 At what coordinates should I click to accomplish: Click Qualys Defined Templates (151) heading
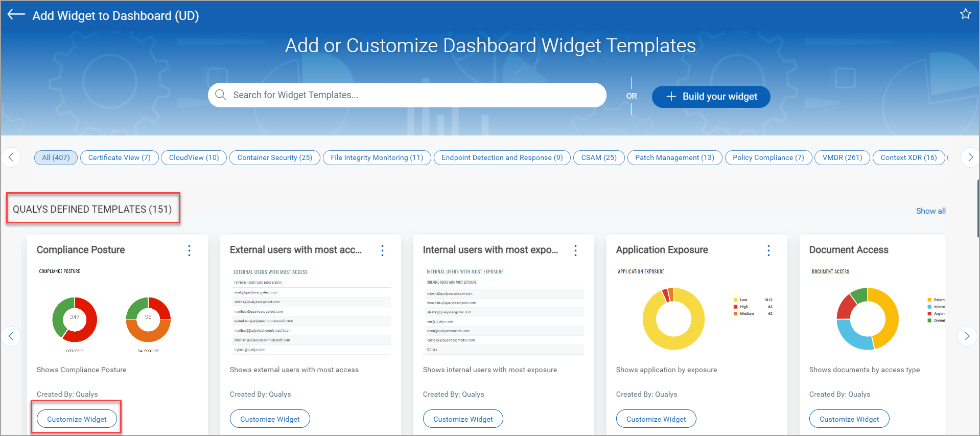[x=92, y=209]
